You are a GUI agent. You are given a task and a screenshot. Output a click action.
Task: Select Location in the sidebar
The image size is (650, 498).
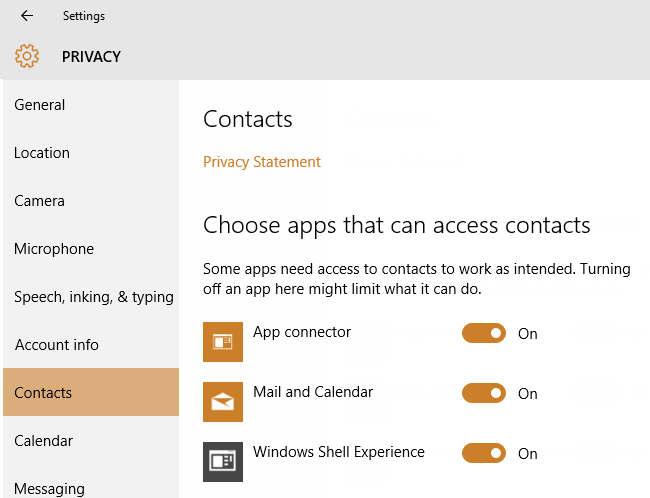click(x=91, y=153)
